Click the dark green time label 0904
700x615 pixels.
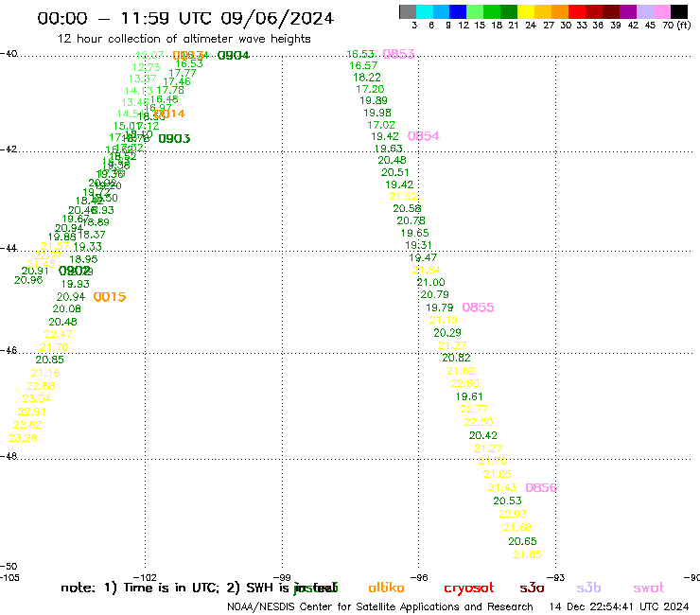point(233,56)
